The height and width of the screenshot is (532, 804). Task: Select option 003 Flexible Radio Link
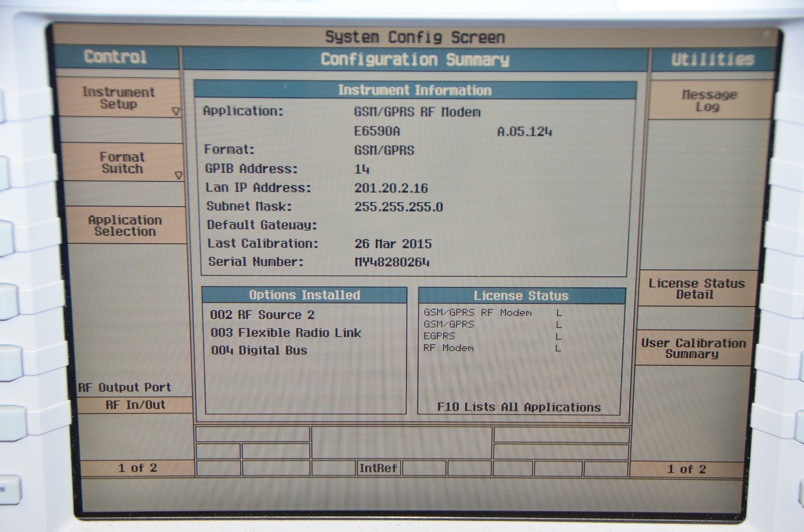pyautogui.click(x=285, y=333)
